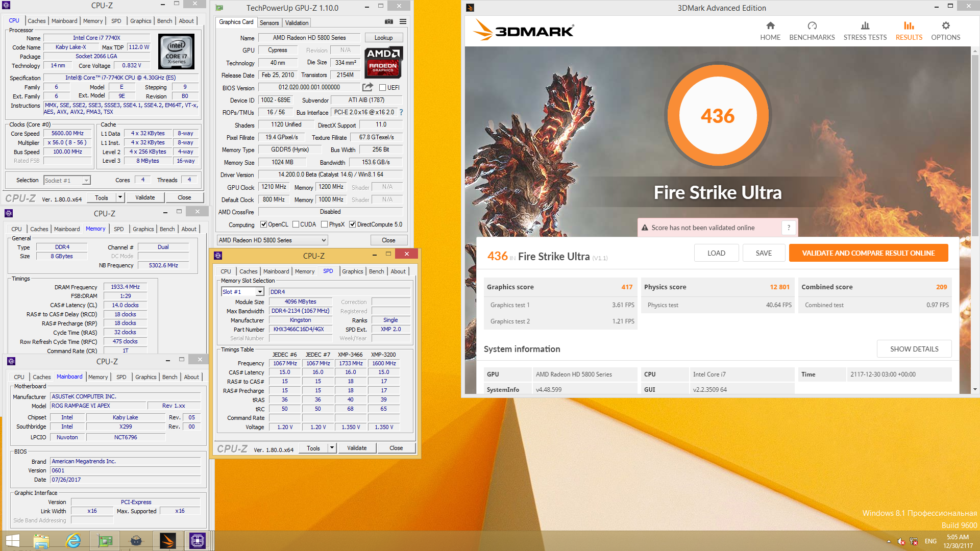The width and height of the screenshot is (980, 551).
Task: Open Tools dropdown arrow in SPD window
Action: [332, 448]
